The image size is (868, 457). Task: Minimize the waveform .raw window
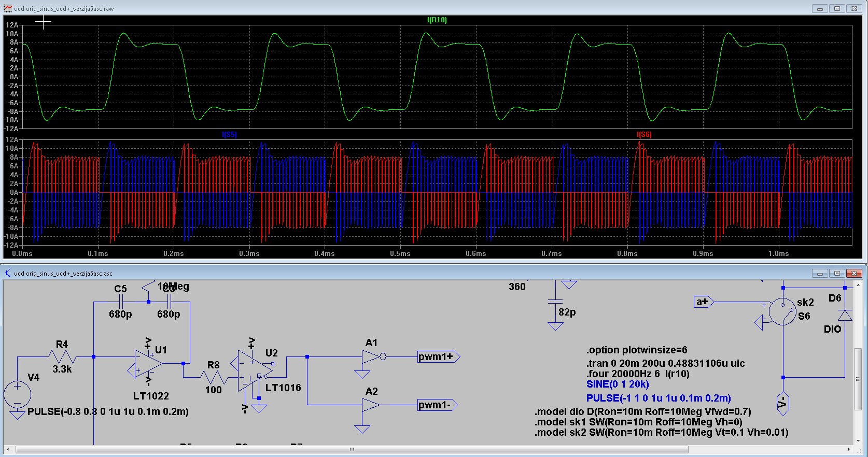point(820,8)
